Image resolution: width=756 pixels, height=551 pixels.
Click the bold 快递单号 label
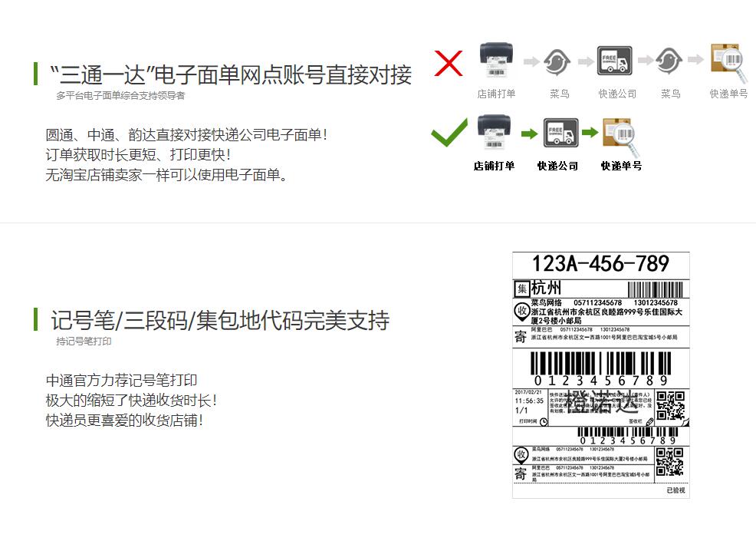click(621, 166)
